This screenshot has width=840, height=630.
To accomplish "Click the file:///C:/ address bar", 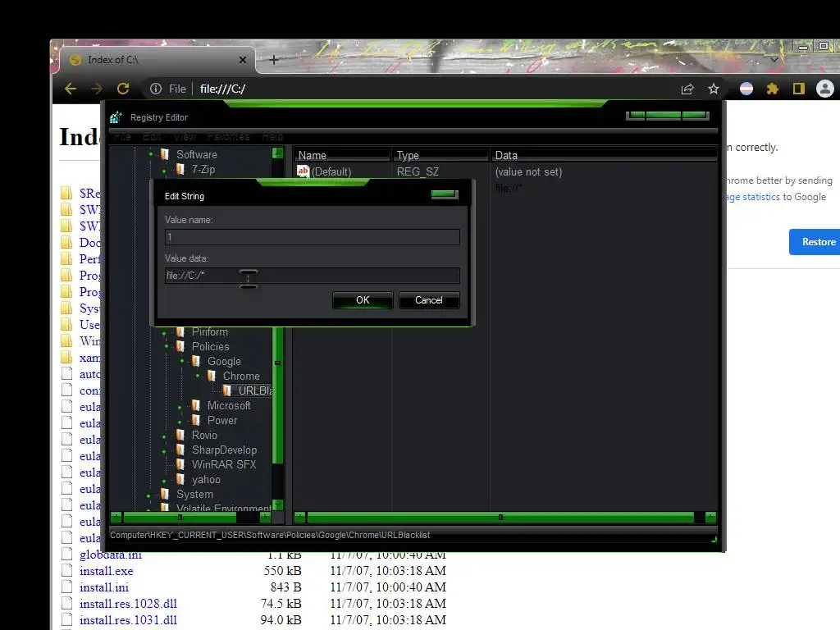I will (434, 89).
